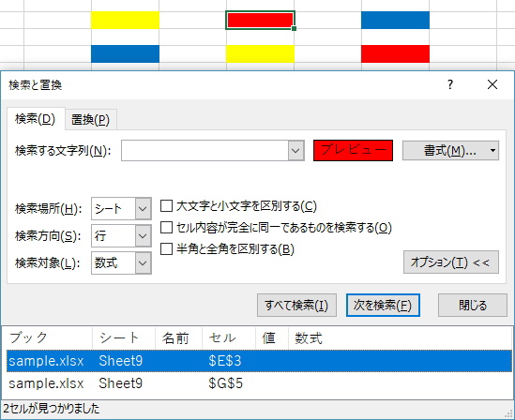Image resolution: width=515 pixels, height=420 pixels.
Task: Select the top-left yellow cell
Action: coord(125,20)
